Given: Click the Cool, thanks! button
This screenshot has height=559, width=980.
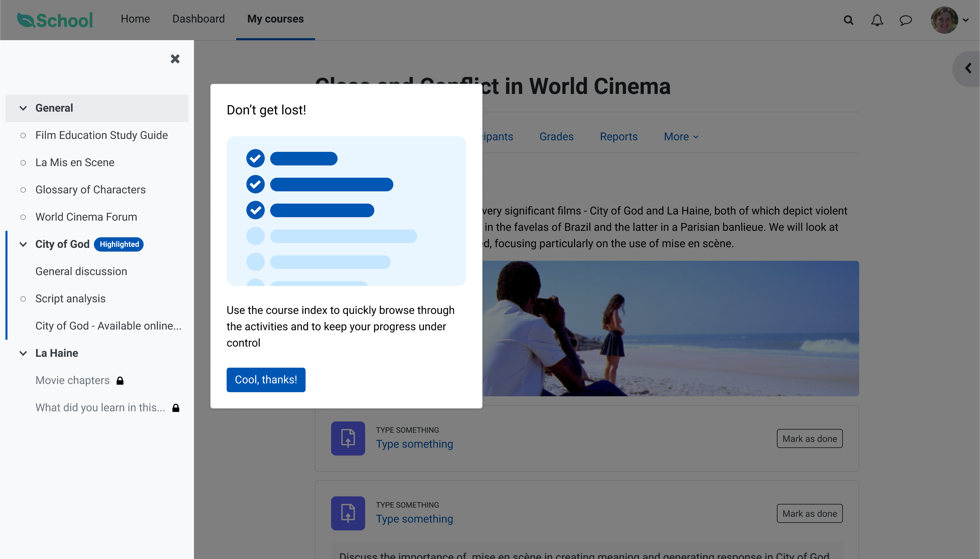Looking at the screenshot, I should tap(266, 380).
